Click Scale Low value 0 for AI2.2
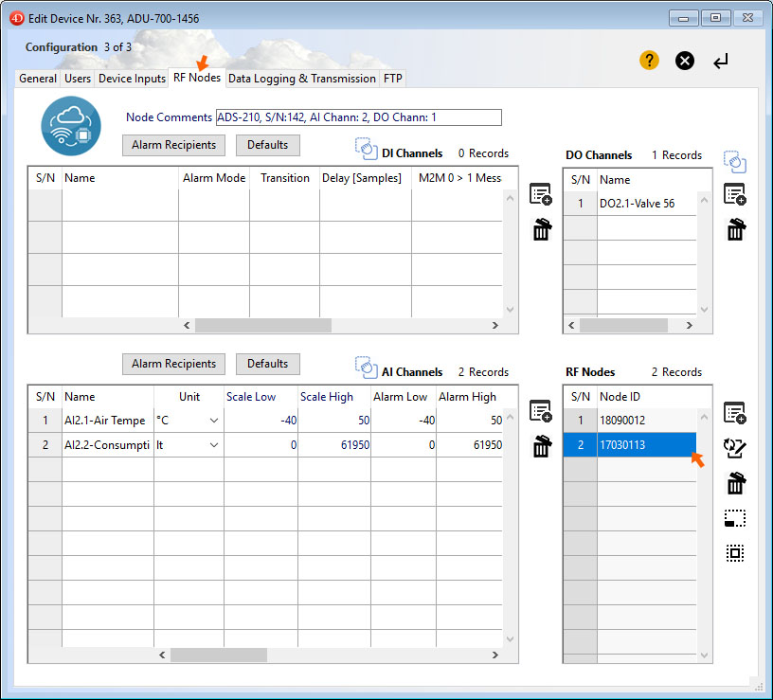 (x=261, y=445)
